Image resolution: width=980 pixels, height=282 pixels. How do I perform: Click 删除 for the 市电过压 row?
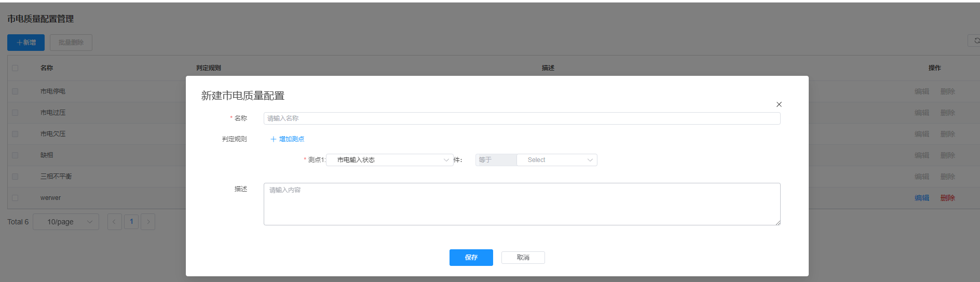tap(948, 113)
